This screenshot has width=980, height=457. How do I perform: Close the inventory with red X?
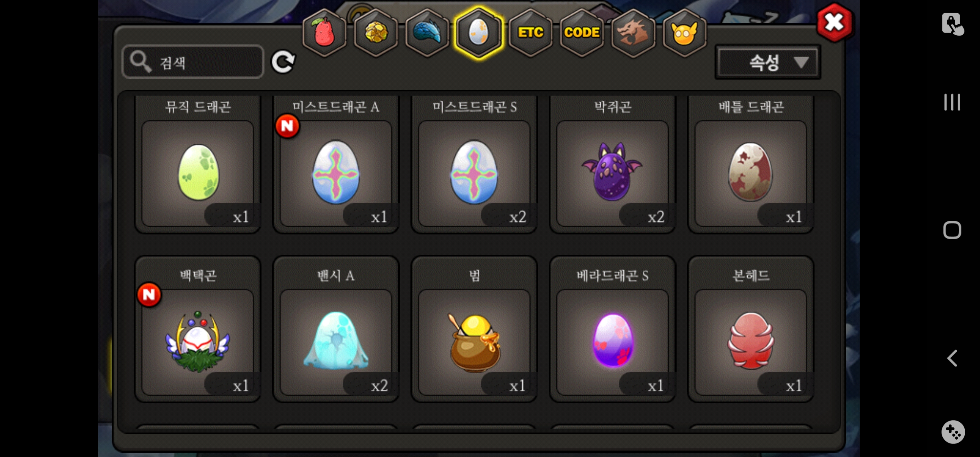tap(834, 22)
